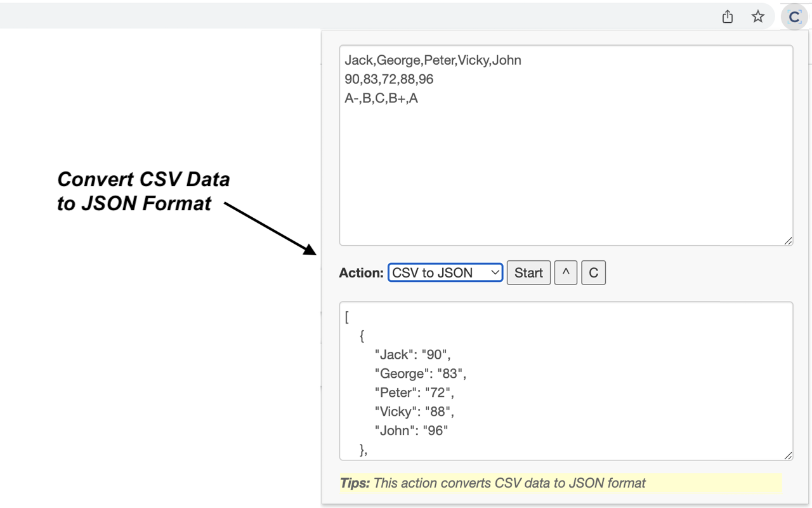Click the output line "Jack": "90"
The width and height of the screenshot is (812, 508).
coord(412,354)
